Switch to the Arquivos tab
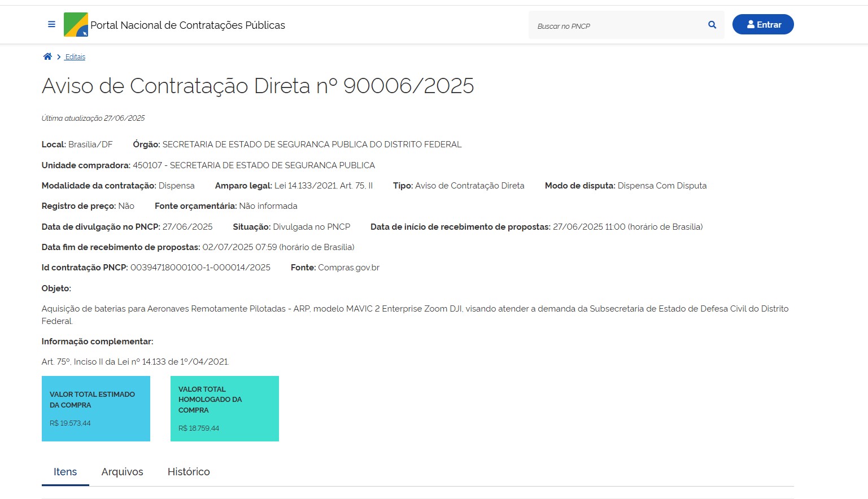868x499 pixels. [122, 472]
